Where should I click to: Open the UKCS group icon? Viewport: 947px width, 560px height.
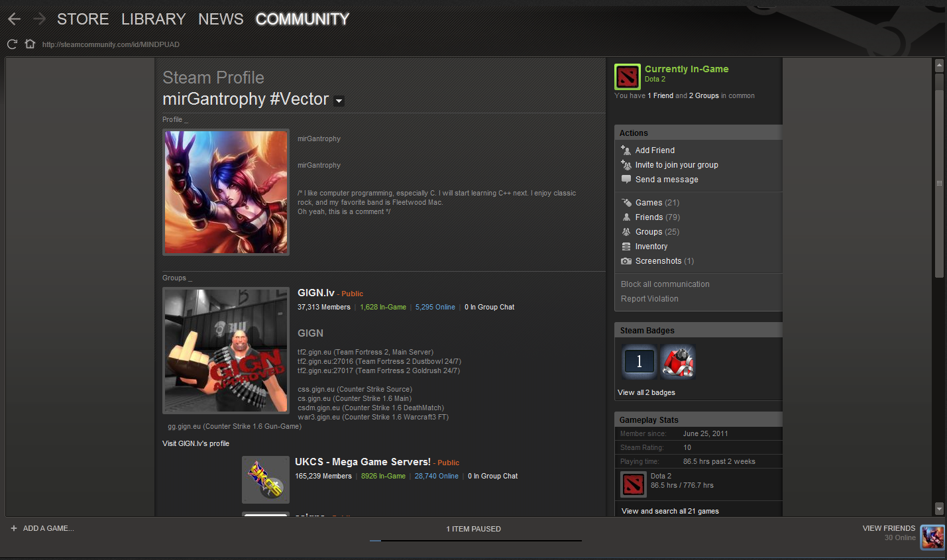pyautogui.click(x=266, y=480)
